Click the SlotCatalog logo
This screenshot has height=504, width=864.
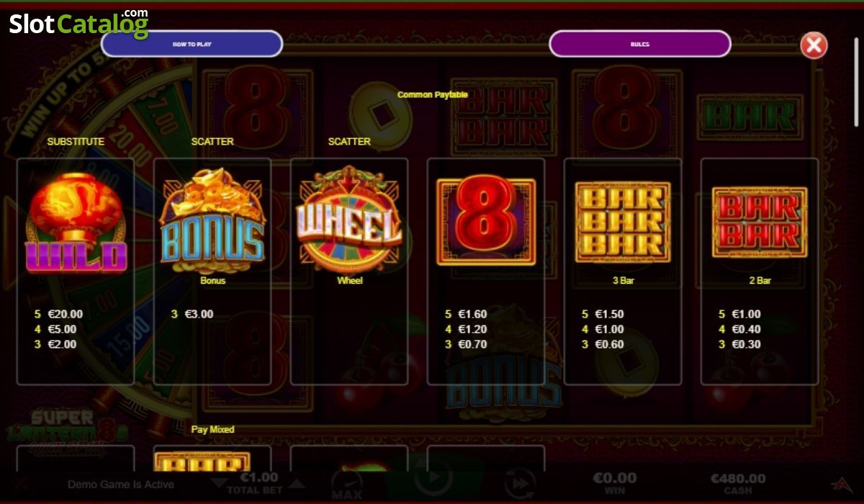click(78, 24)
